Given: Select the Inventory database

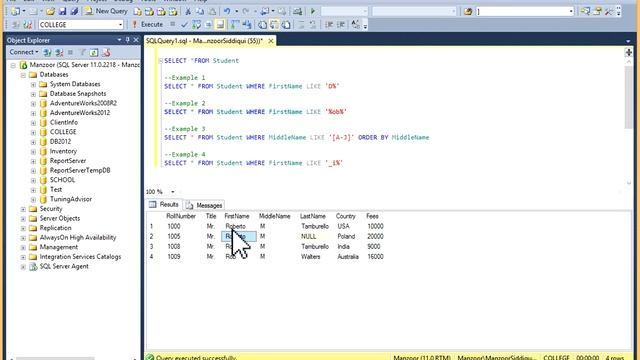Looking at the screenshot, I should [x=63, y=151].
